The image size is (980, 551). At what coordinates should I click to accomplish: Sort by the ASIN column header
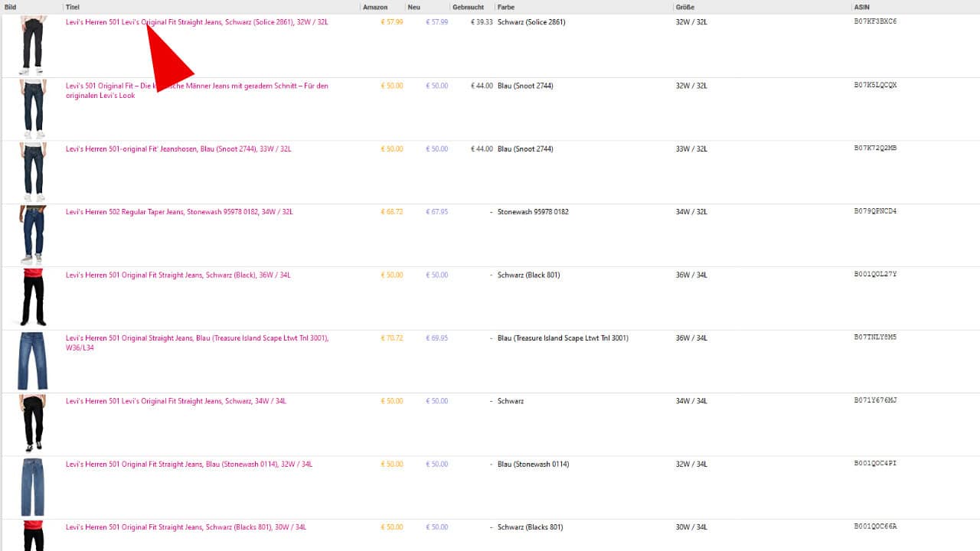click(x=861, y=7)
